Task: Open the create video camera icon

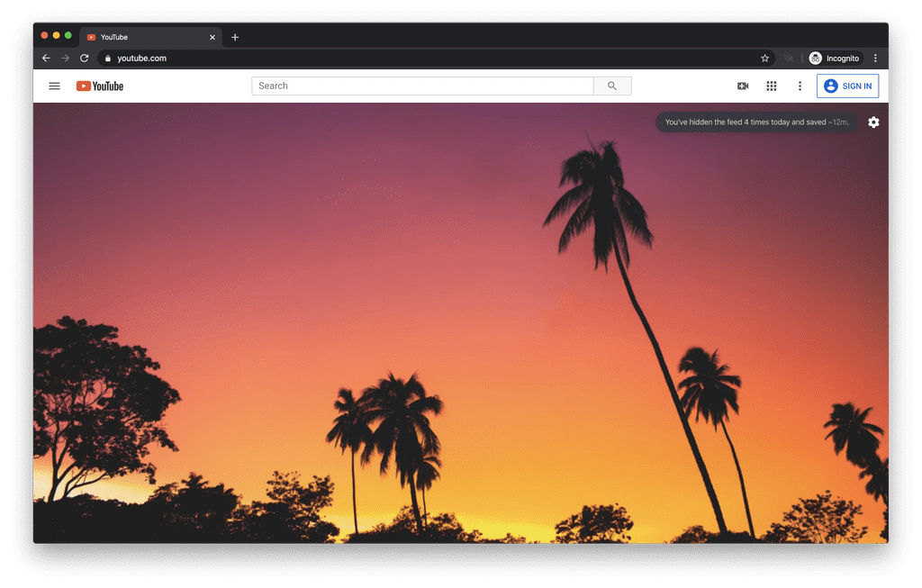Action: click(x=743, y=86)
